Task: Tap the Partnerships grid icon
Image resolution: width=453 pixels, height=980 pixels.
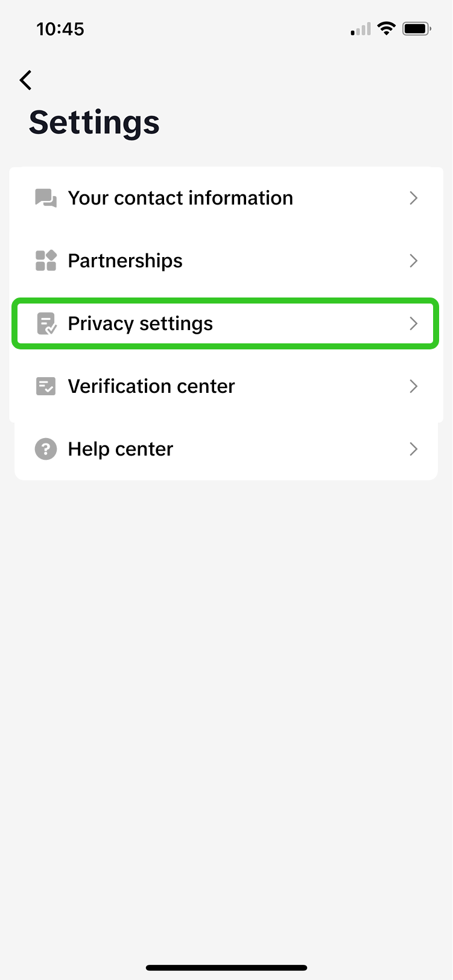Action: (x=46, y=261)
